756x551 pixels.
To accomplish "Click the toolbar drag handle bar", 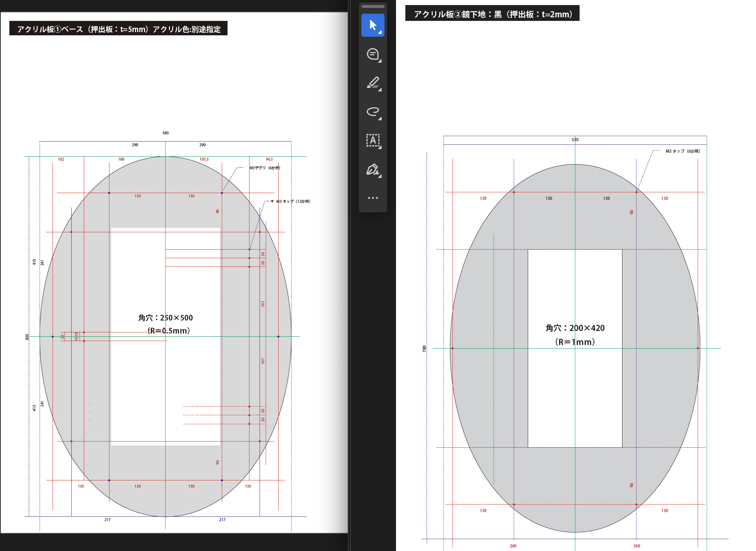I will tap(373, 6).
